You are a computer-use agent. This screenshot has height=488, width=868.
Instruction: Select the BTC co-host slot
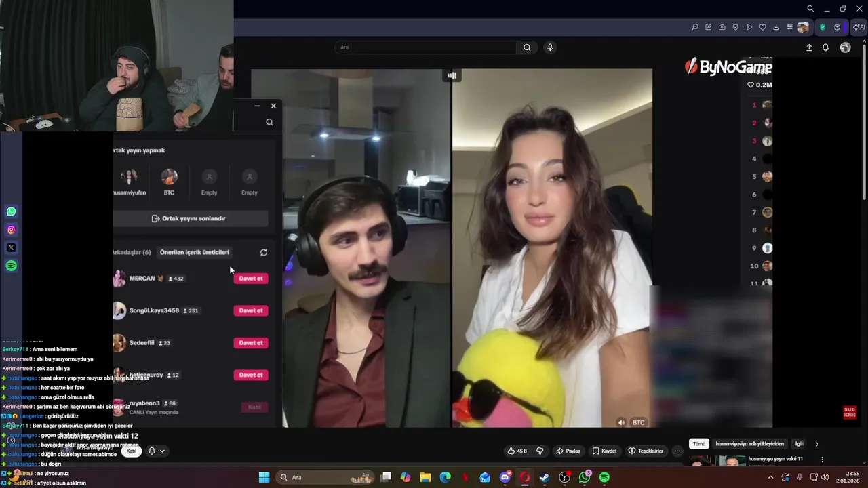pyautogui.click(x=169, y=182)
